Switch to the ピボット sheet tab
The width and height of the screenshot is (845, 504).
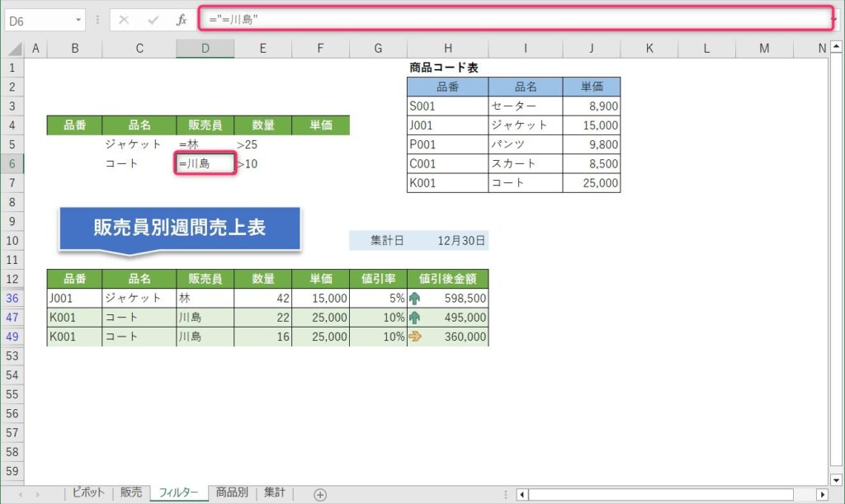click(x=88, y=493)
